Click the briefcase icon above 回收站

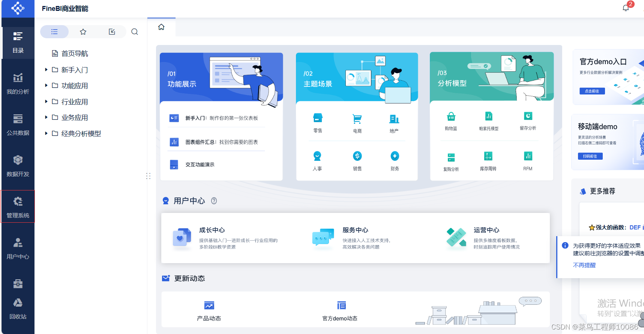pyautogui.click(x=18, y=283)
